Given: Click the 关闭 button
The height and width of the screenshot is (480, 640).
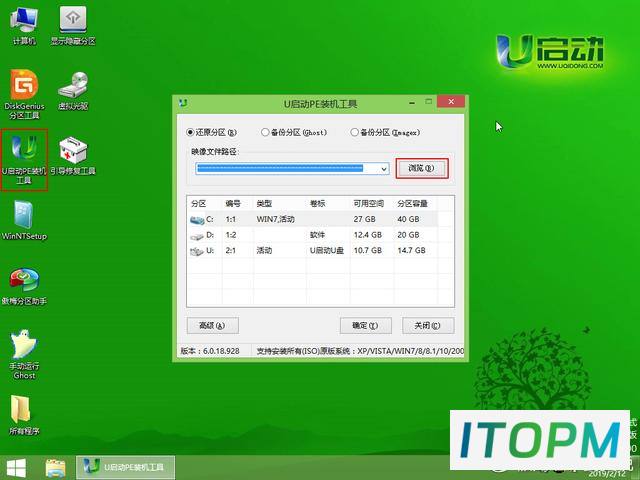Looking at the screenshot, I should tap(428, 325).
